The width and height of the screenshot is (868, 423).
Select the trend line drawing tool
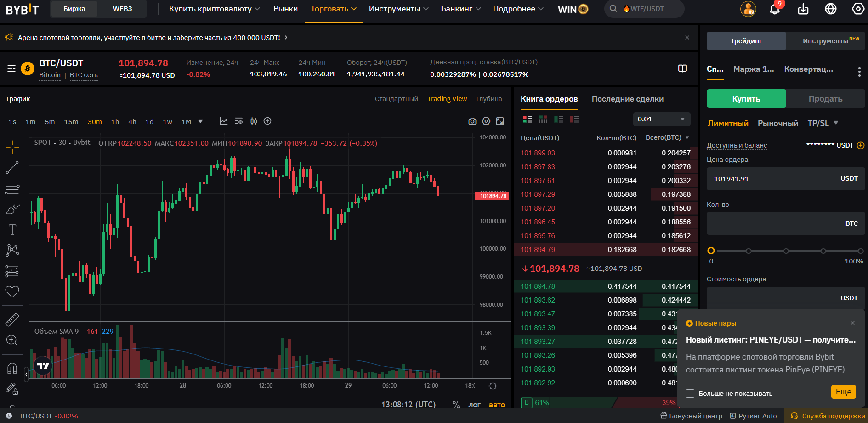12,167
